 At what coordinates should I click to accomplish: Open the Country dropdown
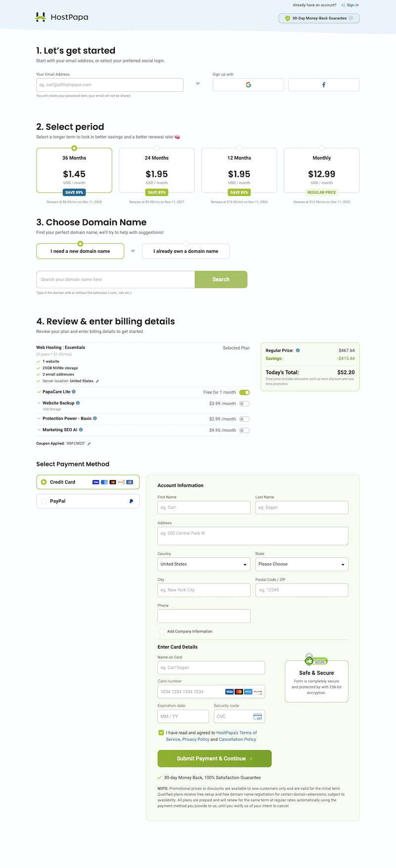pos(203,564)
